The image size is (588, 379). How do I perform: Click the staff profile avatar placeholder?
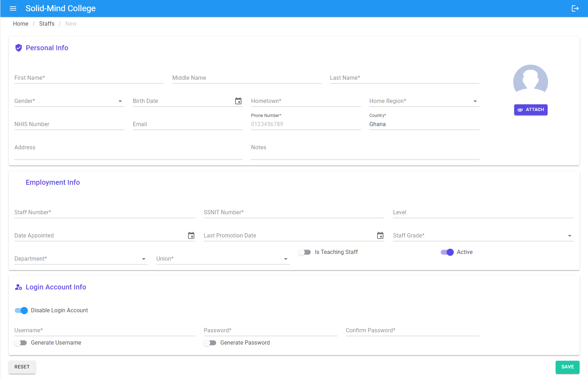coord(530,82)
